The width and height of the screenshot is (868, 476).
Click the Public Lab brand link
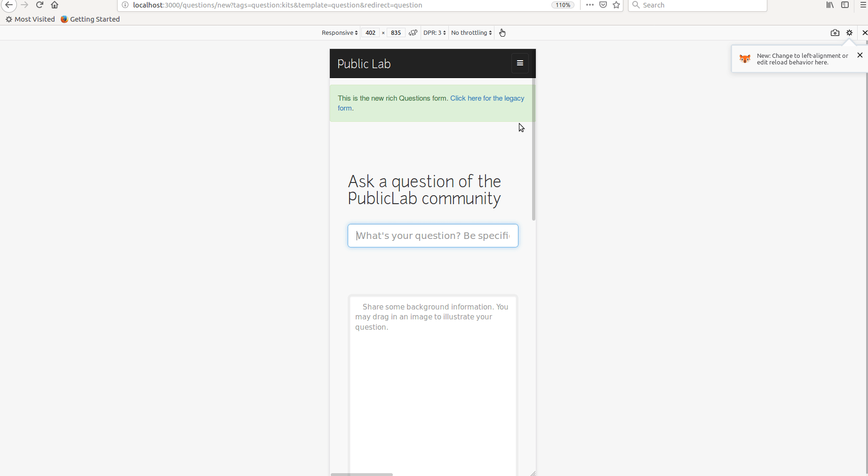coord(364,64)
